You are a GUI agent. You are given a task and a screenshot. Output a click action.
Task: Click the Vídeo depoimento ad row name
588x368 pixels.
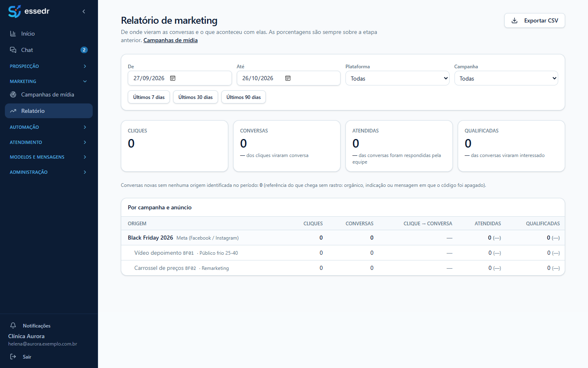click(x=158, y=253)
